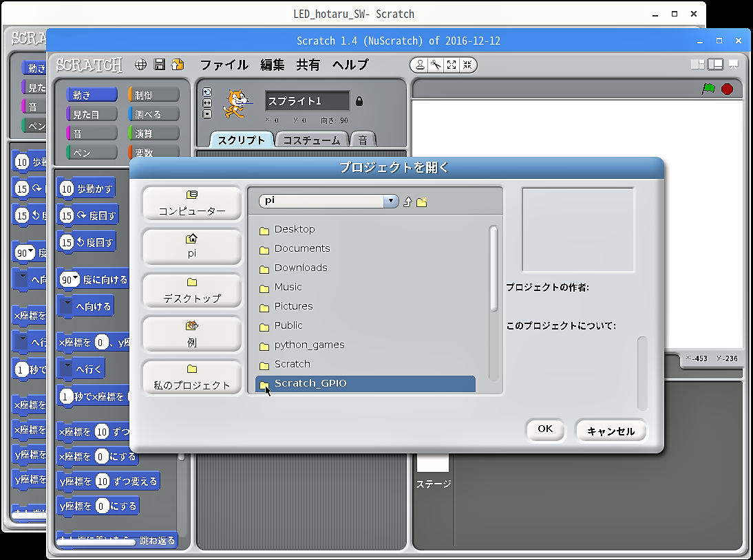Click the globe language icon in Scratch toolbar

point(140,65)
